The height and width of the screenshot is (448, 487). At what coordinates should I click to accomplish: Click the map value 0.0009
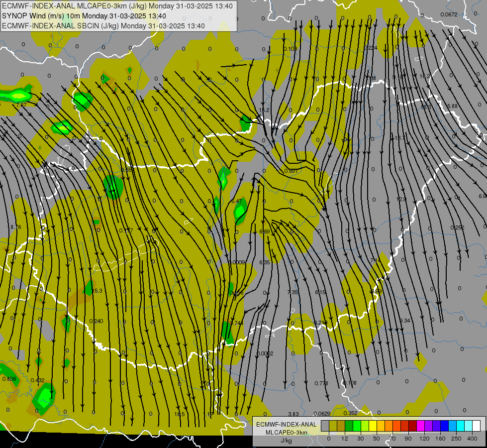point(237,262)
